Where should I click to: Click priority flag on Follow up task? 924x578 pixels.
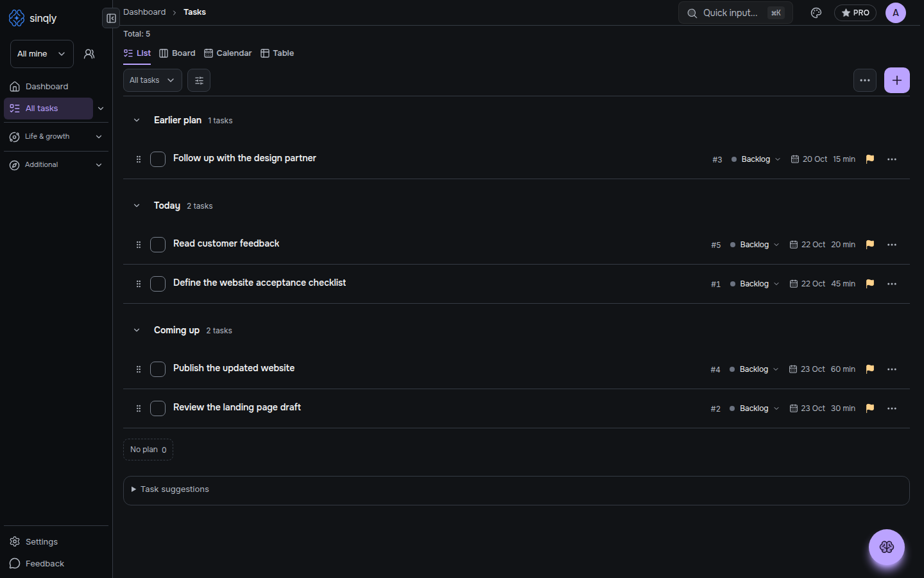(870, 159)
